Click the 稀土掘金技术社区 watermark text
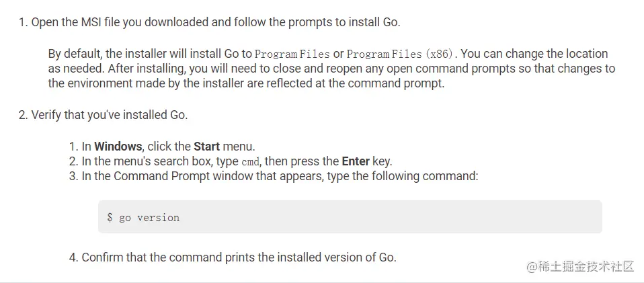The width and height of the screenshot is (644, 283). pyautogui.click(x=586, y=266)
